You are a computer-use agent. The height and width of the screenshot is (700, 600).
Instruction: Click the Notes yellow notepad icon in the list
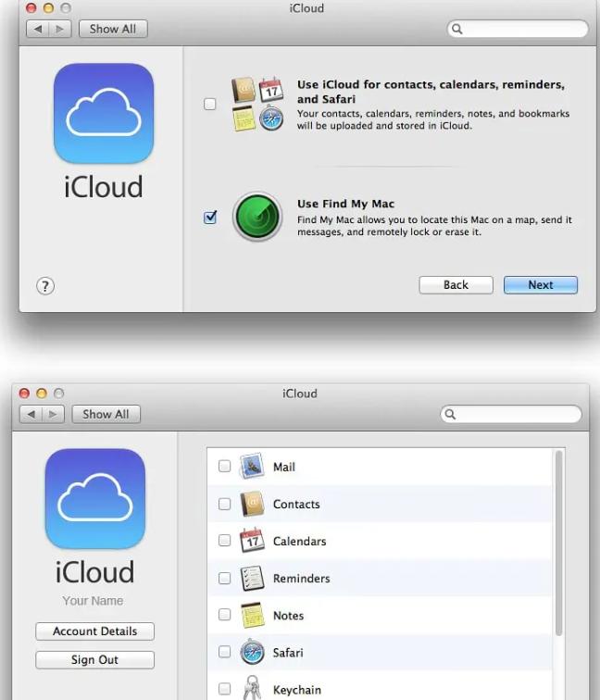pyautogui.click(x=252, y=615)
